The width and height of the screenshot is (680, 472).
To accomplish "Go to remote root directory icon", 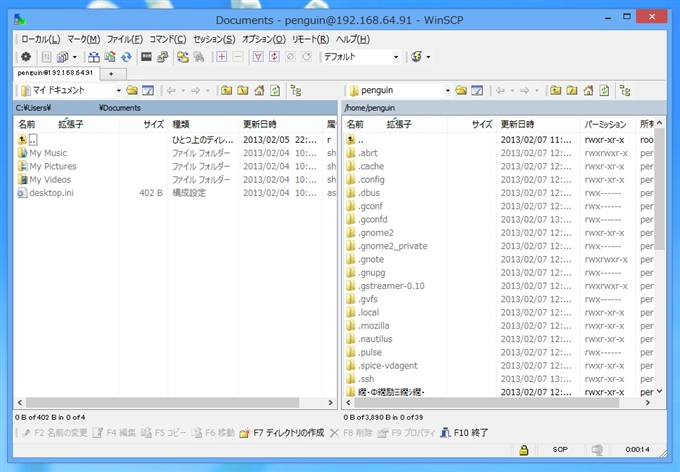I will (572, 91).
